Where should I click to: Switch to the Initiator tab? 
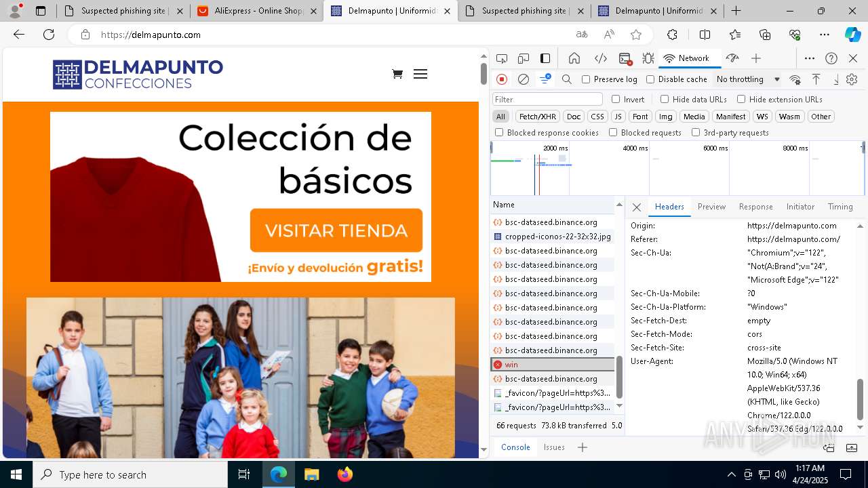click(x=800, y=207)
